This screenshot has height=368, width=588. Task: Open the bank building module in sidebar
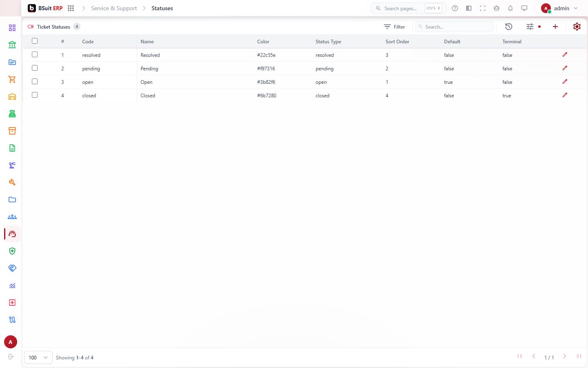pyautogui.click(x=12, y=45)
